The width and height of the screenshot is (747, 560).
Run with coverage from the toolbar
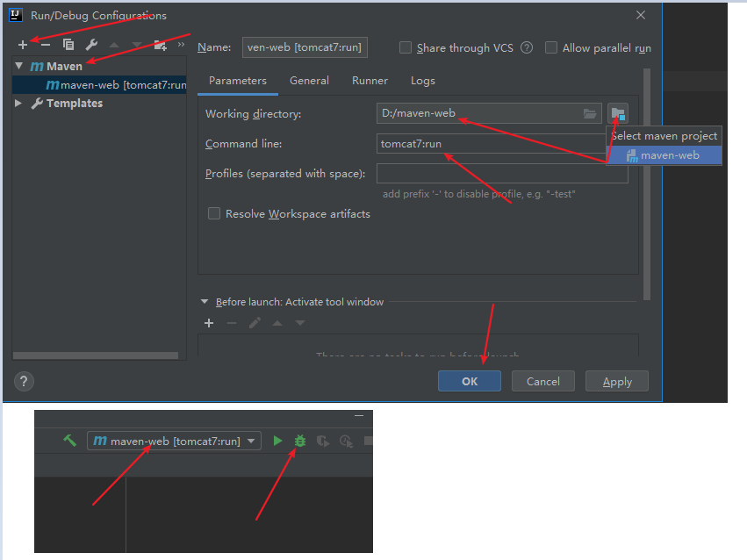pyautogui.click(x=323, y=441)
